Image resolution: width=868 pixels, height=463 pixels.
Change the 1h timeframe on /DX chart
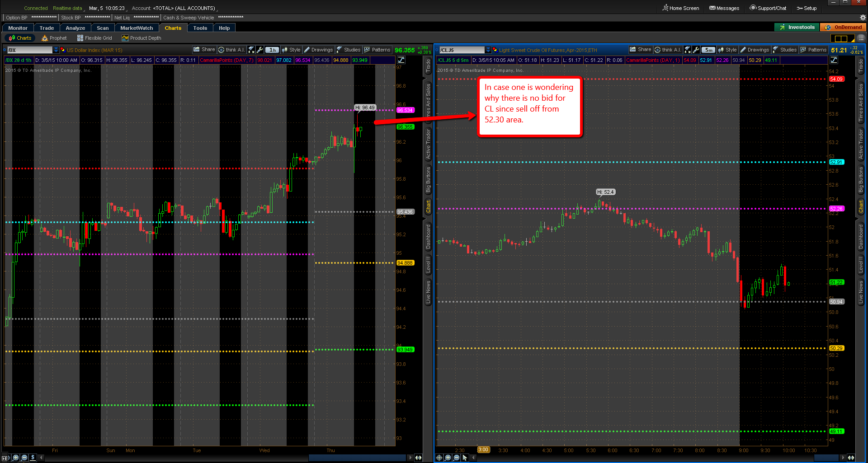(x=272, y=50)
